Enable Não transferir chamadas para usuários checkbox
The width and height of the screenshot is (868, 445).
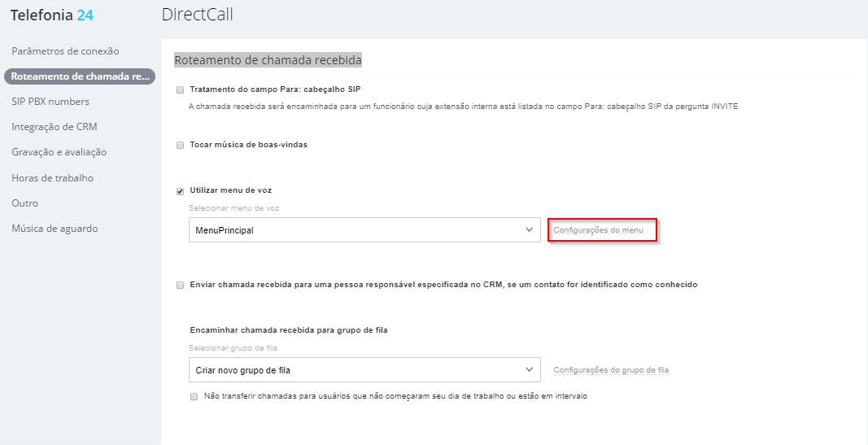click(194, 396)
